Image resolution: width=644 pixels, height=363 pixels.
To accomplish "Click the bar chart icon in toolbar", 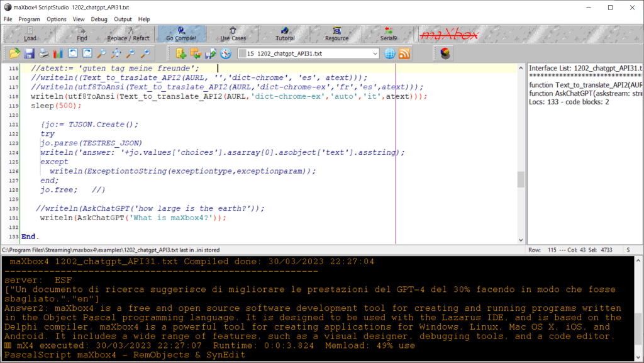I will click(x=58, y=53).
